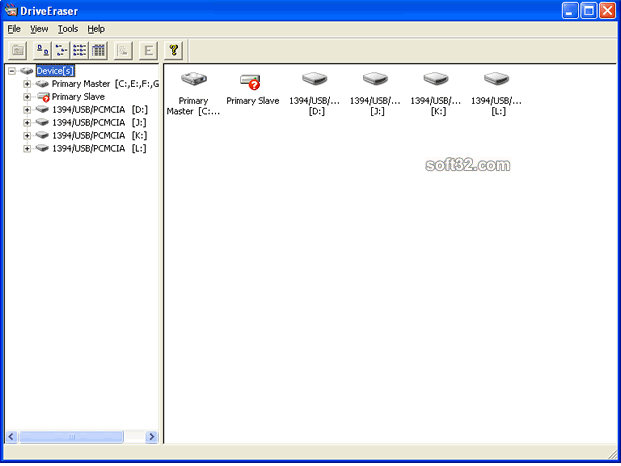Click the "Primary Slave" label in right pane
The width and height of the screenshot is (621, 466).
coord(253,101)
